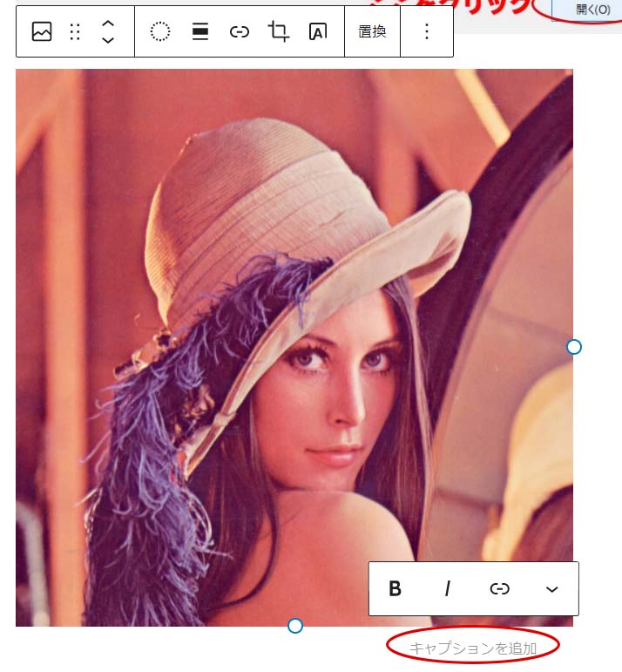Click the 置換 replace button
This screenshot has width=622, height=672.
click(x=373, y=32)
